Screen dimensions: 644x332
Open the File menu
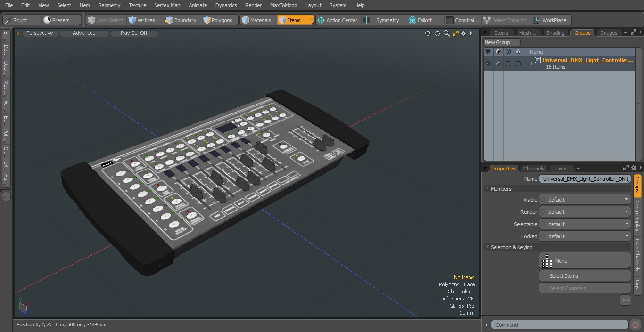(9, 5)
